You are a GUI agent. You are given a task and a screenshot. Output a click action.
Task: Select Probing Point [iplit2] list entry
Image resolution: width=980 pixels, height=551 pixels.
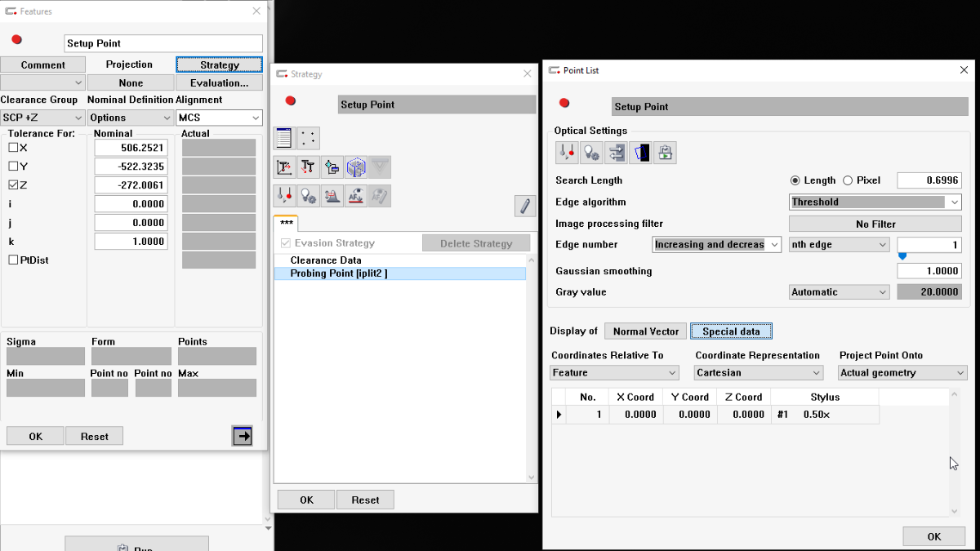(400, 273)
